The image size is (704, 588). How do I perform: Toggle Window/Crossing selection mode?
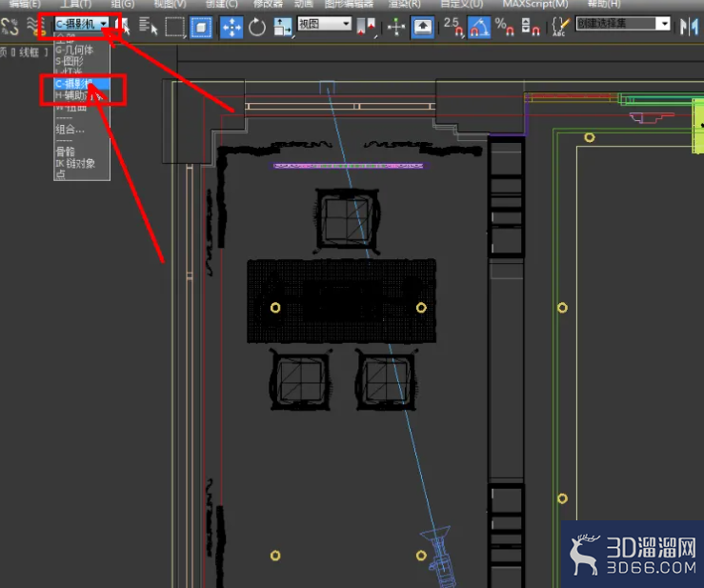(201, 27)
